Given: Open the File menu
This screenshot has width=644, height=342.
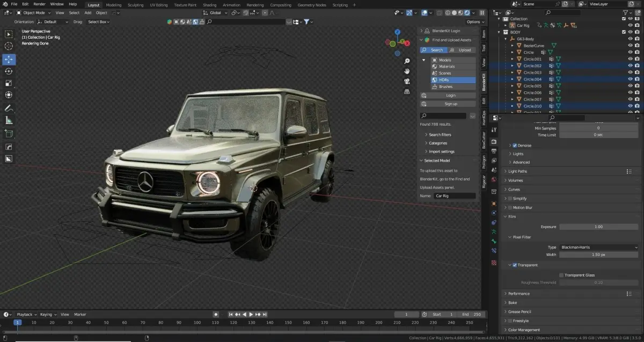Looking at the screenshot, I should coord(14,4).
